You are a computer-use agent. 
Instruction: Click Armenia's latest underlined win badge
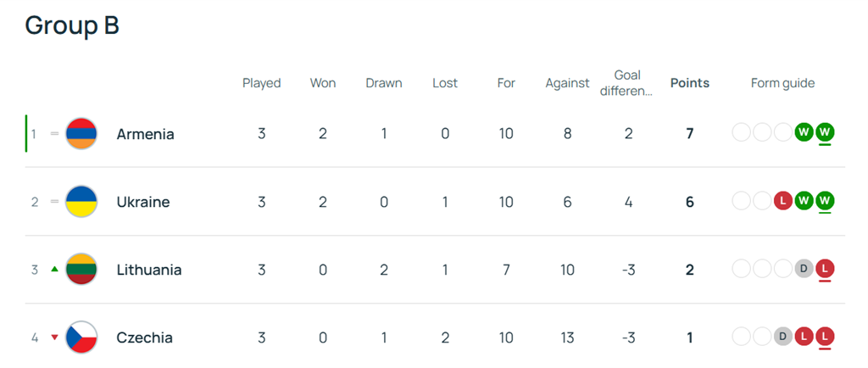(825, 133)
